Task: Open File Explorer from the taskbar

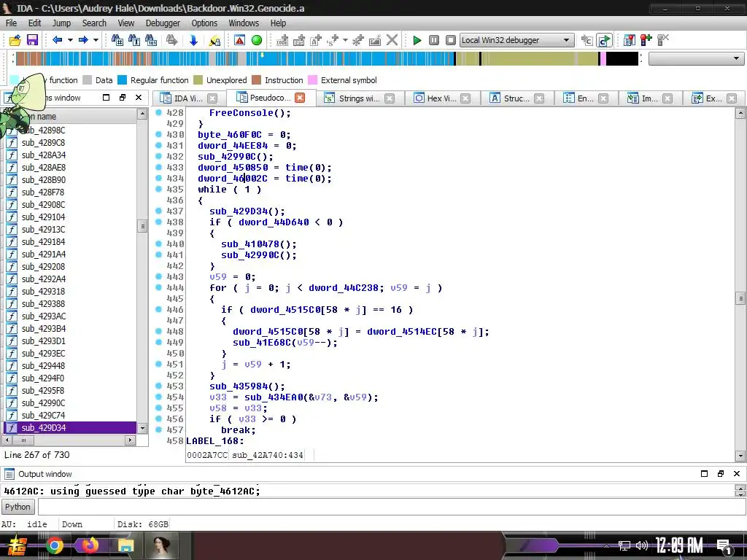Action: (x=125, y=545)
